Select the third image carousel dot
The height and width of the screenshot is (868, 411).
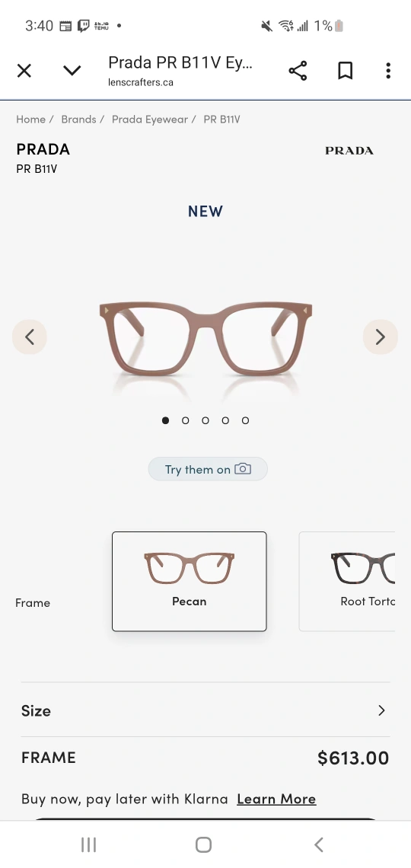point(205,421)
